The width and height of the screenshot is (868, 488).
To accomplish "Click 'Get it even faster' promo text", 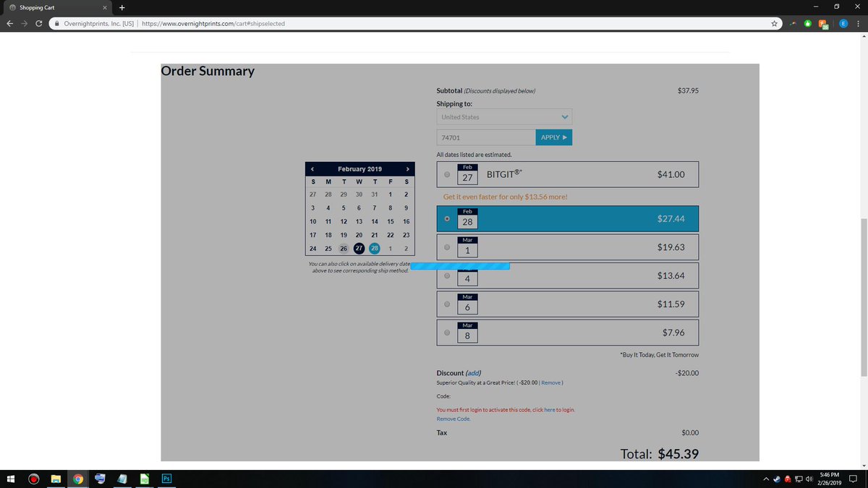I will click(x=506, y=197).
